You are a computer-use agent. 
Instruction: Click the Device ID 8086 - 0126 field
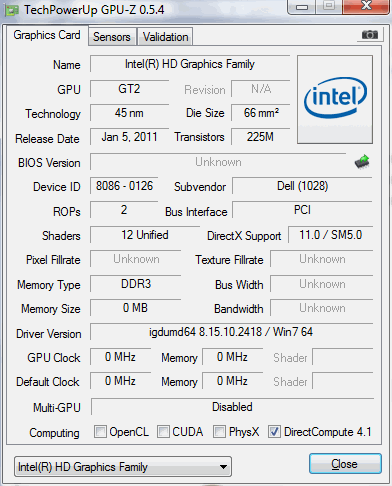point(124,186)
